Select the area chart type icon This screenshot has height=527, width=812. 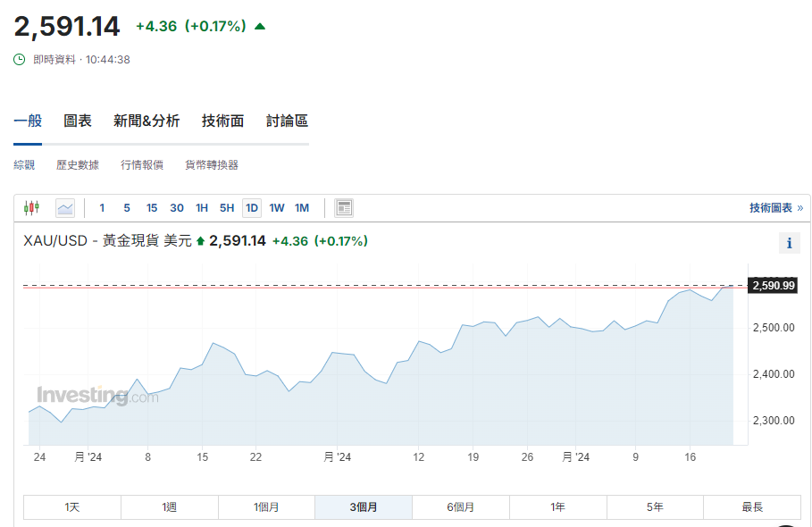(65, 208)
